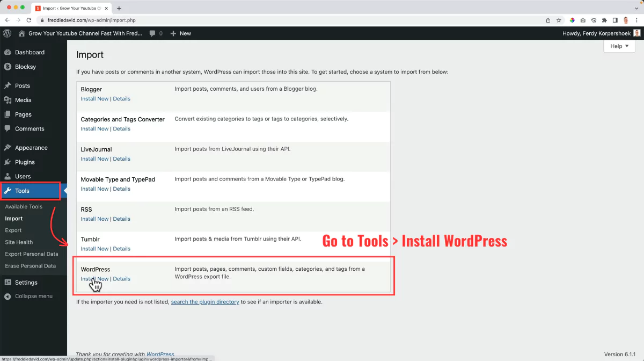Viewport: 644px width, 361px height.
Task: Click the WordPress logo in the admin bar
Action: click(x=7, y=33)
